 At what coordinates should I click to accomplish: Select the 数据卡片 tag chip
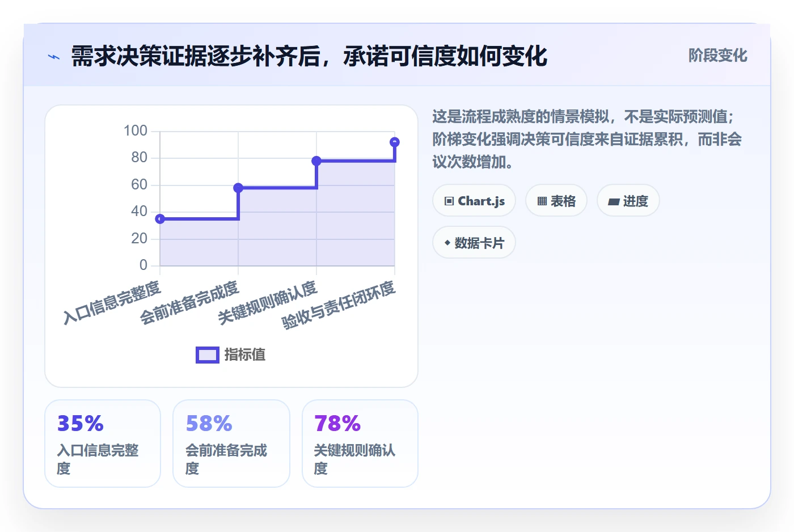pos(474,243)
